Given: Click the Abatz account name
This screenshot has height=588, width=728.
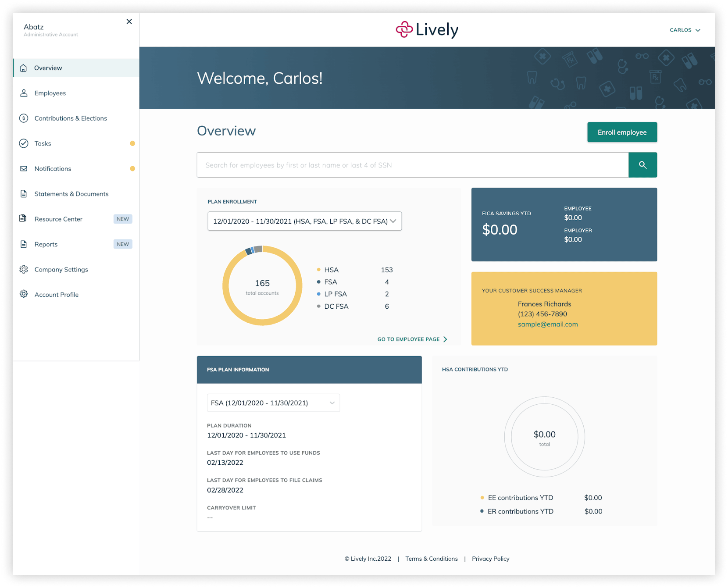Looking at the screenshot, I should [x=34, y=27].
